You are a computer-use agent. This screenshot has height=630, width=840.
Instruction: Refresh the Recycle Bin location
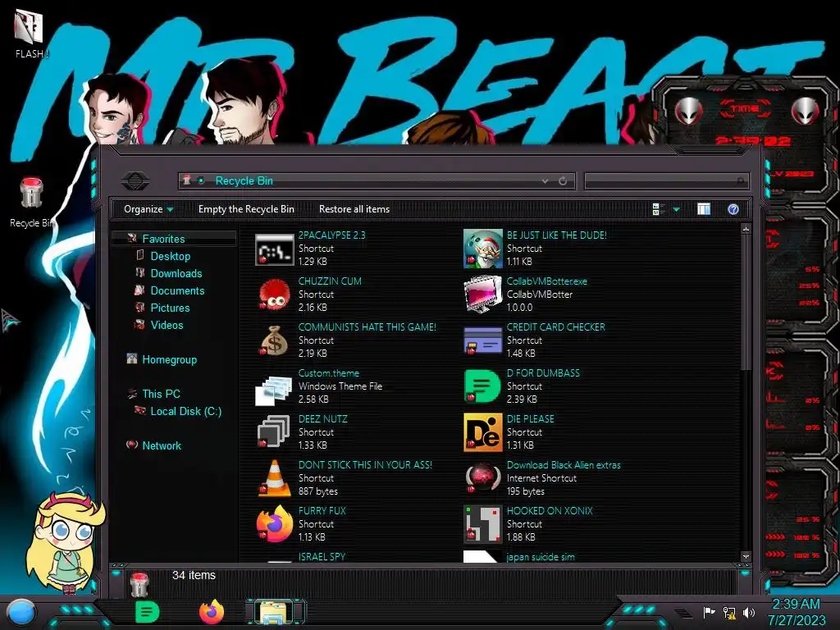click(x=563, y=181)
